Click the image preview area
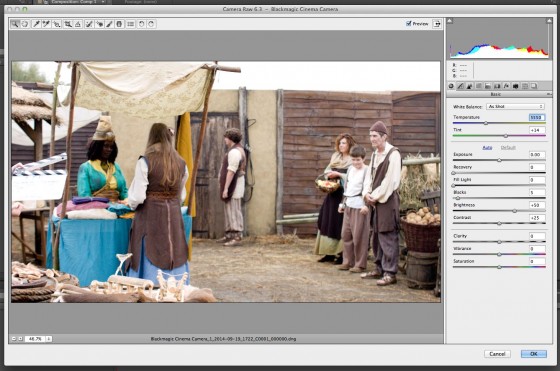The image size is (560, 371). (226, 182)
